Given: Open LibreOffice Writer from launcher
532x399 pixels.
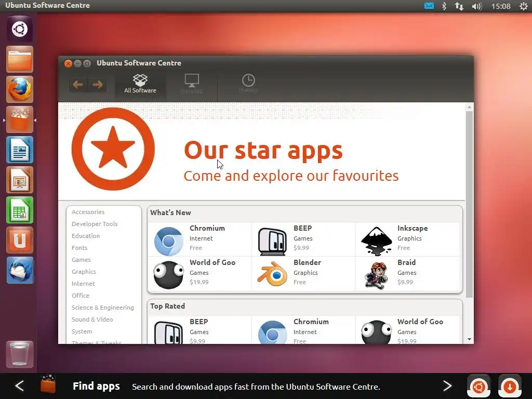Looking at the screenshot, I should click(20, 150).
